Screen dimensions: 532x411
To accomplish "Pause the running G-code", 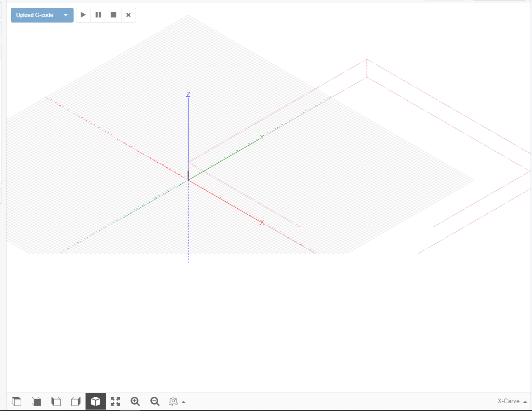I will point(98,15).
